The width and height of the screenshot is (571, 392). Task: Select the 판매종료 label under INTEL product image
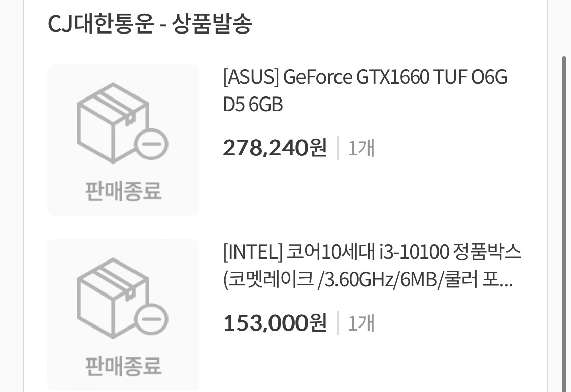point(123,366)
